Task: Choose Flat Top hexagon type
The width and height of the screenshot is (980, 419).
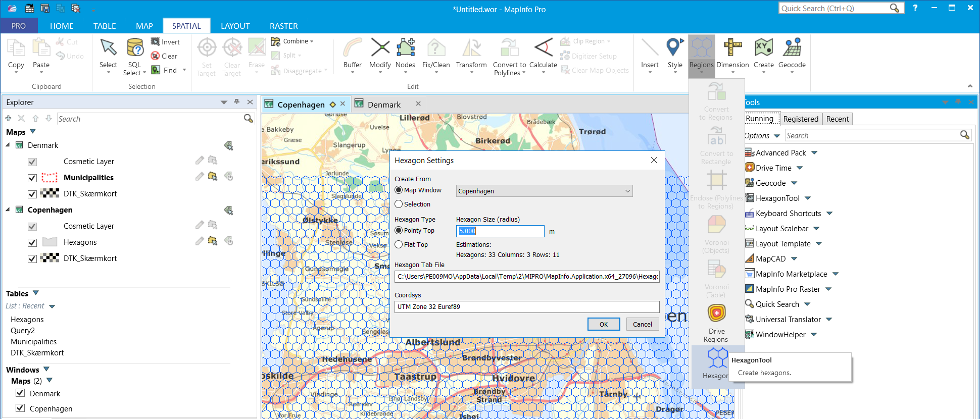Action: click(x=399, y=244)
